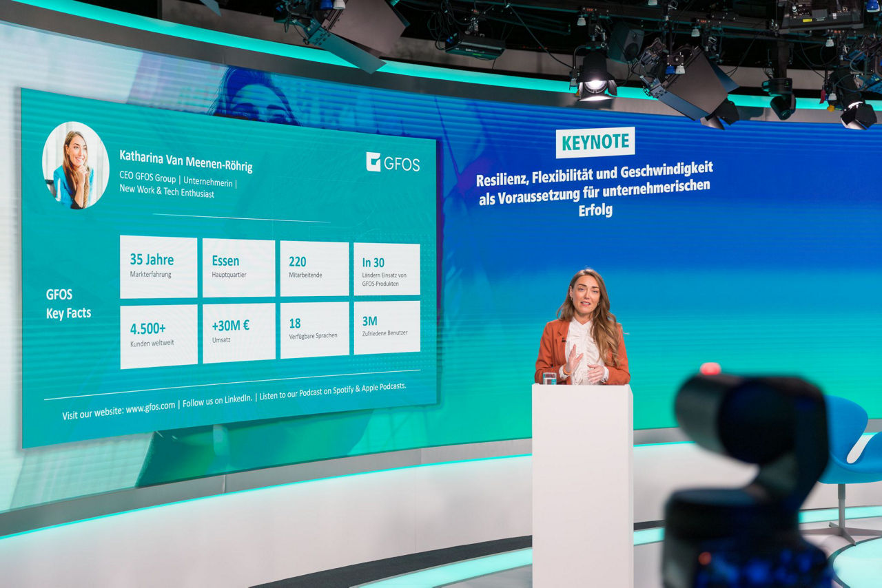This screenshot has height=588, width=882.
Task: Click the '220' Mitarbeitende tile
Action: pyautogui.click(x=314, y=269)
